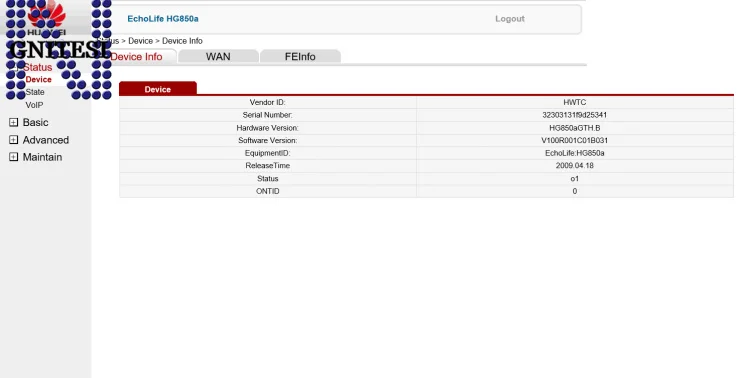Open the Maintain sidebar section
750x378 pixels.
(42, 157)
